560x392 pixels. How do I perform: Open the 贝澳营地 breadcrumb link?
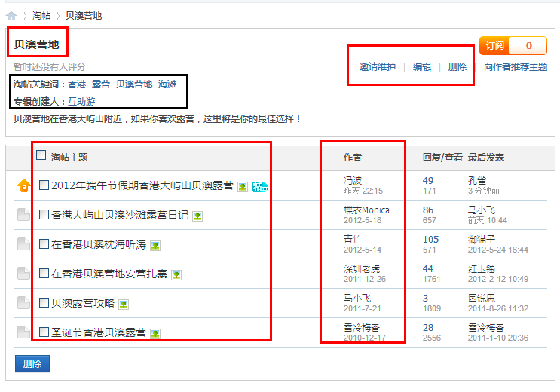pos(84,16)
